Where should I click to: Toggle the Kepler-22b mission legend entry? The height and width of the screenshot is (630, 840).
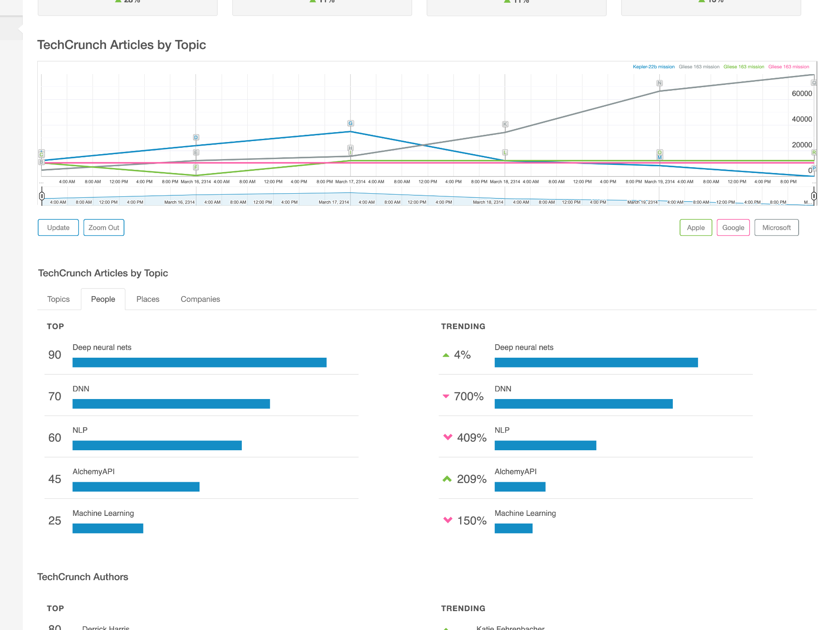(654, 67)
